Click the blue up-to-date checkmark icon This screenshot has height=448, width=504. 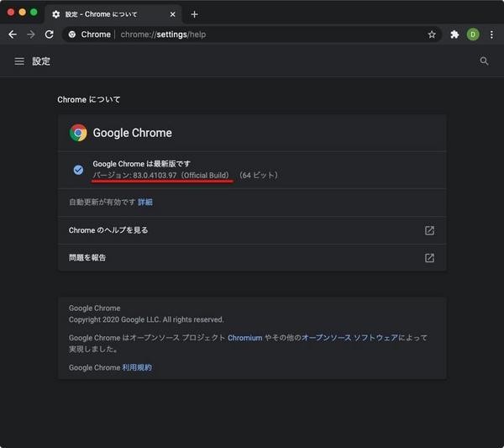[78, 170]
